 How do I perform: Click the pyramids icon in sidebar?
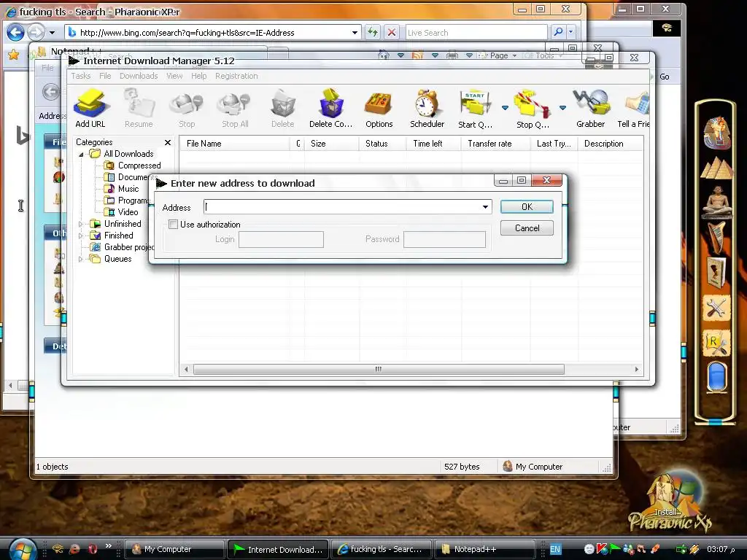716,168
